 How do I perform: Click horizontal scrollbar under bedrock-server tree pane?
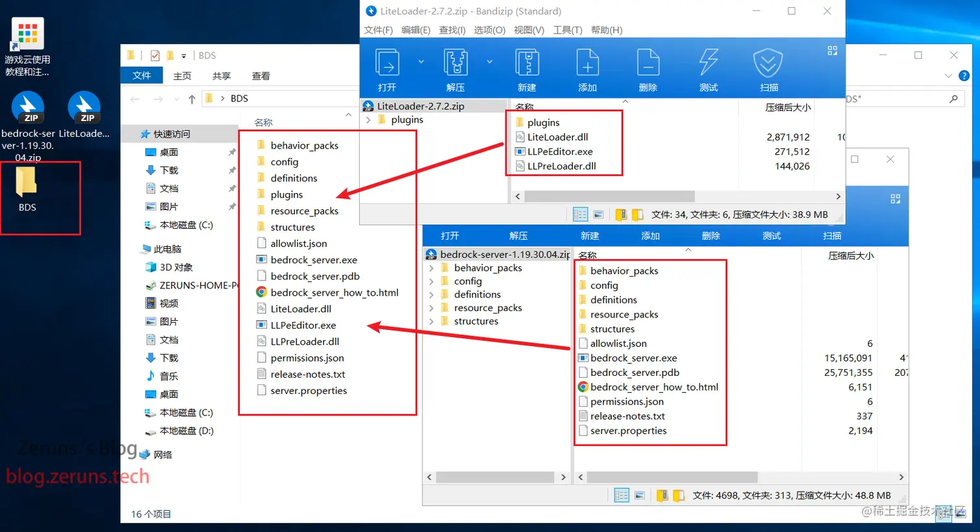click(495, 477)
